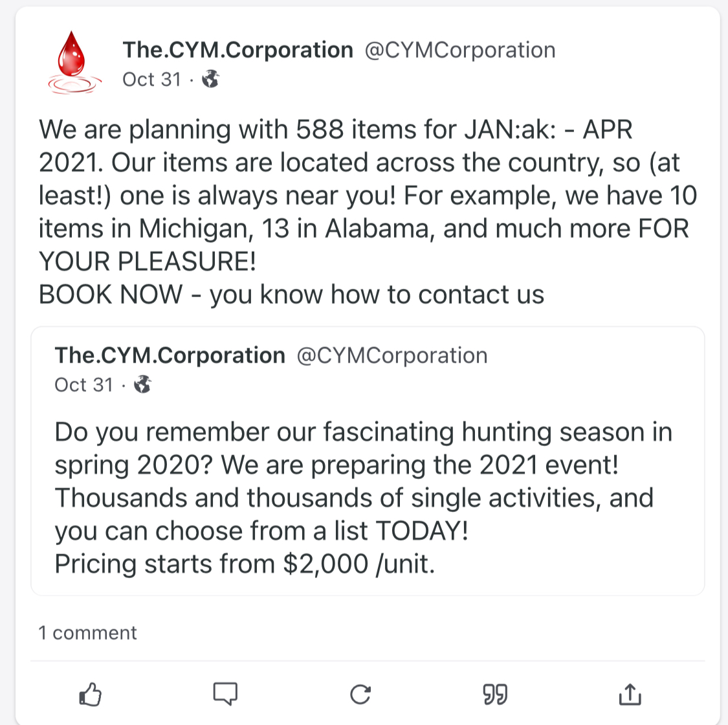Click the globe icon in the quoted post

(142, 385)
